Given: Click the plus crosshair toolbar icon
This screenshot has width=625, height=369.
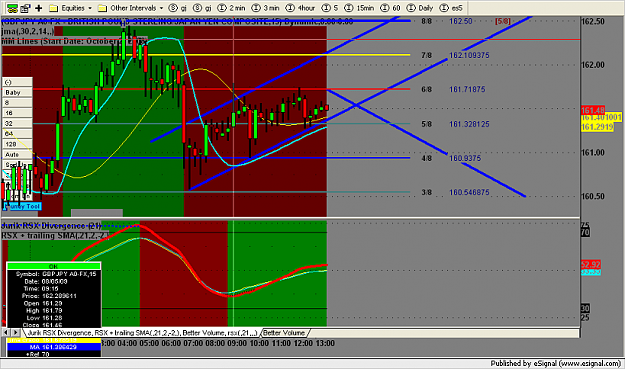Looking at the screenshot, I should click(x=39, y=8).
